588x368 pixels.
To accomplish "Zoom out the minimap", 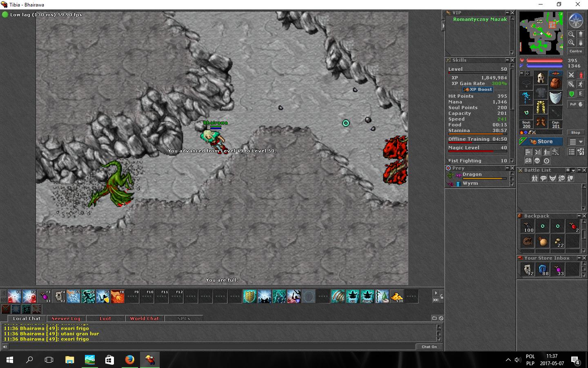I will 571,34.
